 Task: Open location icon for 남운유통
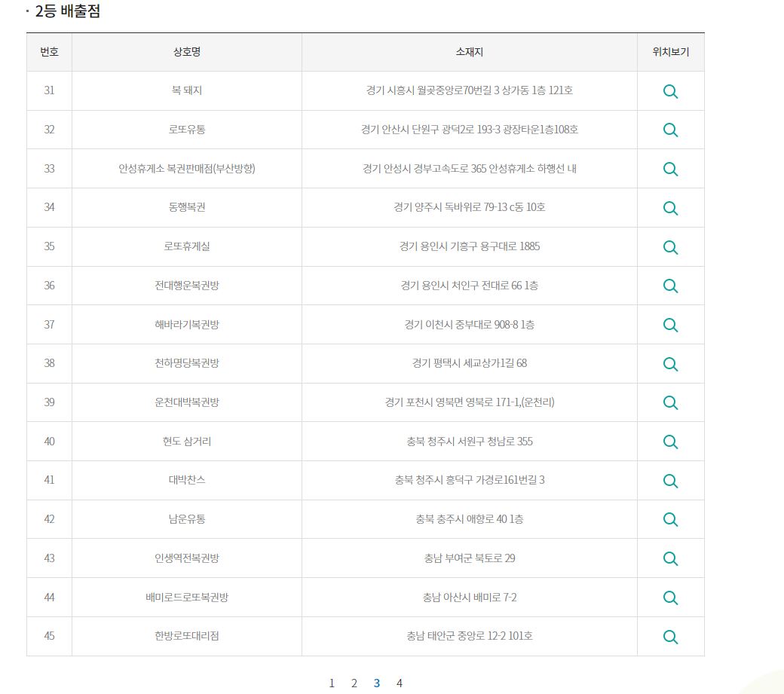click(x=670, y=520)
